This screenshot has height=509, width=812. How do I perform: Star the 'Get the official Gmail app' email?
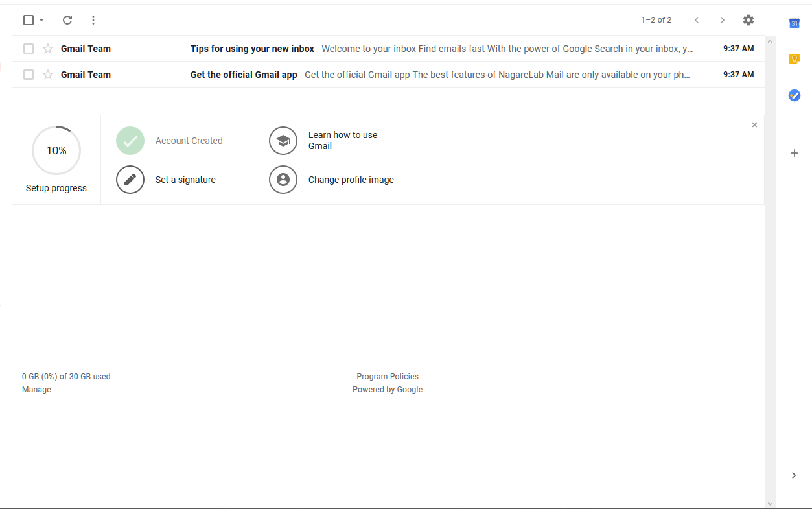click(48, 75)
